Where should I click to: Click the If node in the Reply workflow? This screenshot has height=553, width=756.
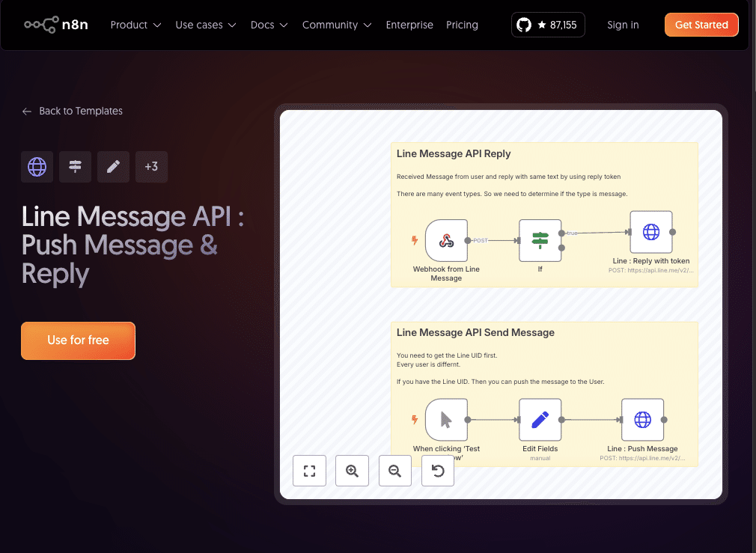coord(540,239)
